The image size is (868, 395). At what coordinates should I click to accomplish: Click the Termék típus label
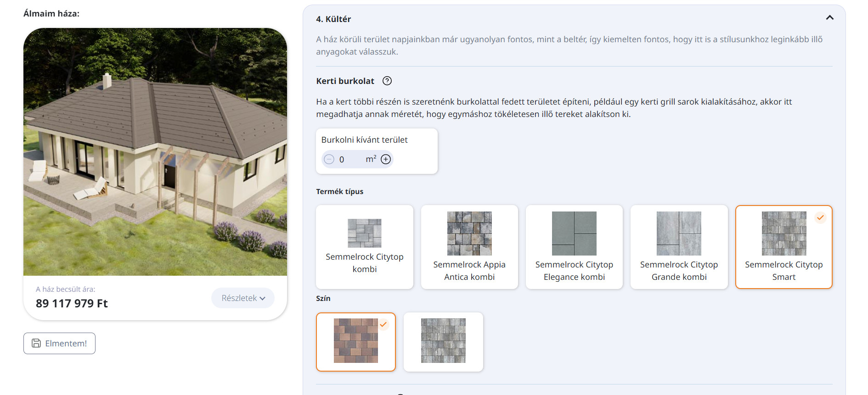click(339, 191)
